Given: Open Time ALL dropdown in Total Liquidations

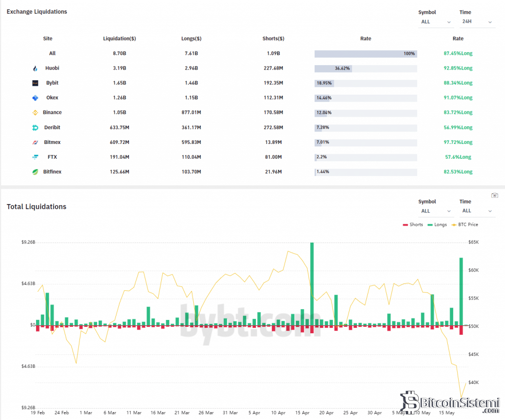Looking at the screenshot, I should coord(476,211).
